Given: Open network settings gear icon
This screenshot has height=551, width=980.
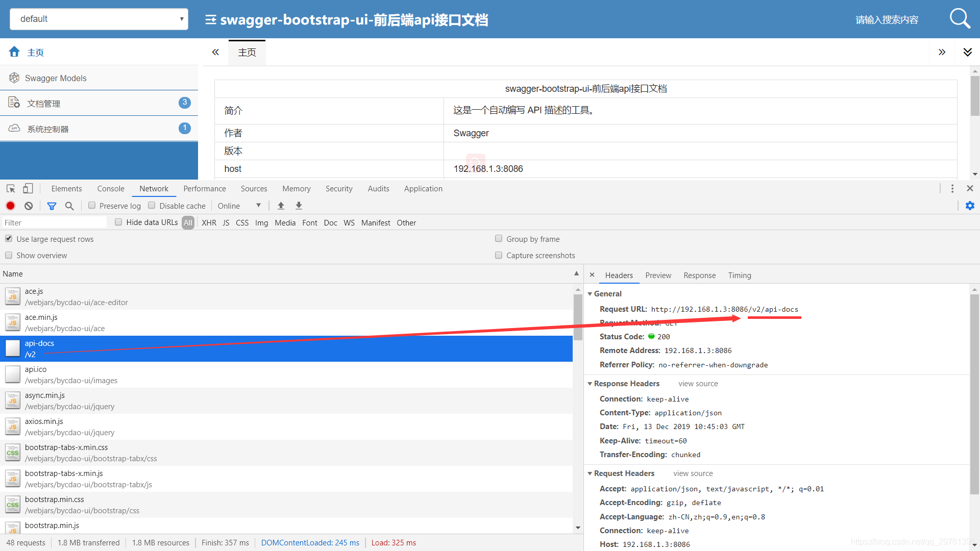Looking at the screenshot, I should [970, 206].
